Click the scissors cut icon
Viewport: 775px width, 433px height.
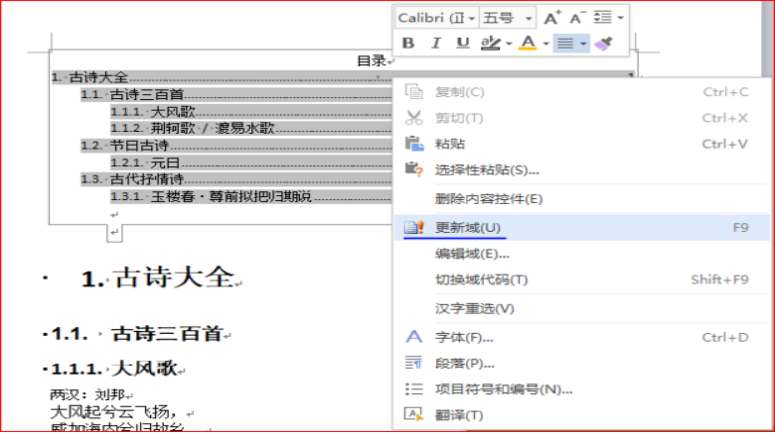click(414, 118)
